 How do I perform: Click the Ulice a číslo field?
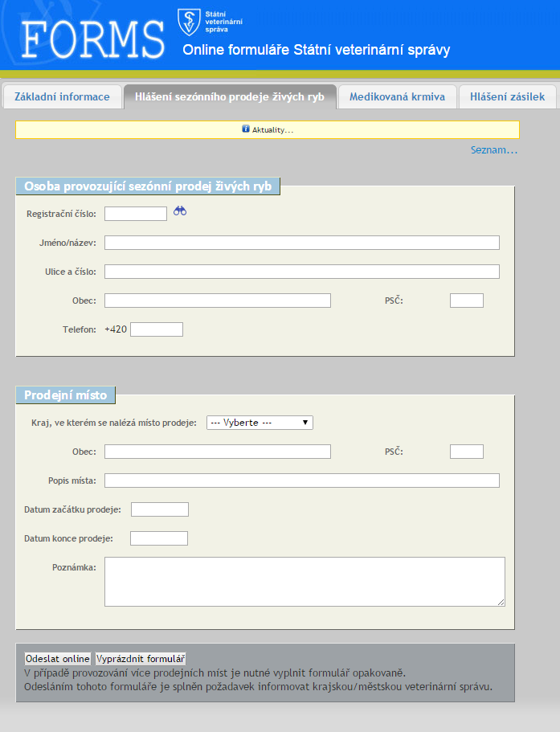301,272
